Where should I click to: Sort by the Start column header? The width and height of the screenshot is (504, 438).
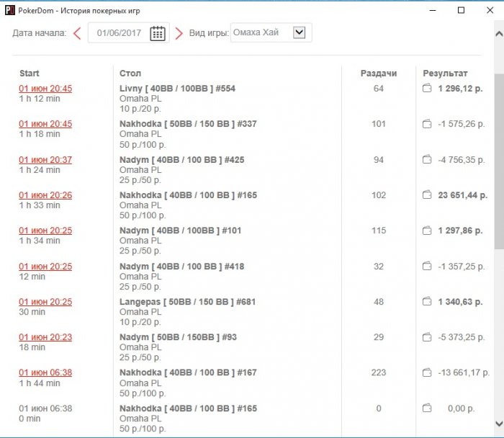point(30,73)
